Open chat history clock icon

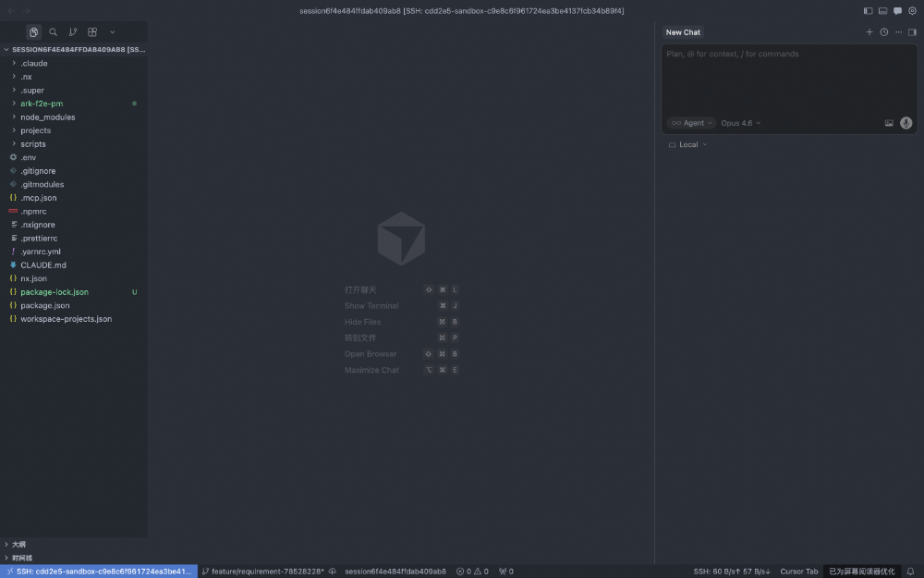pyautogui.click(x=884, y=31)
